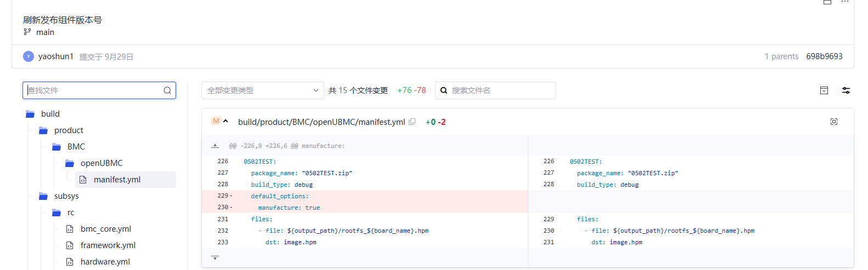Collapse the manifest.yml diff panel
868x270 pixels.
[x=226, y=121]
